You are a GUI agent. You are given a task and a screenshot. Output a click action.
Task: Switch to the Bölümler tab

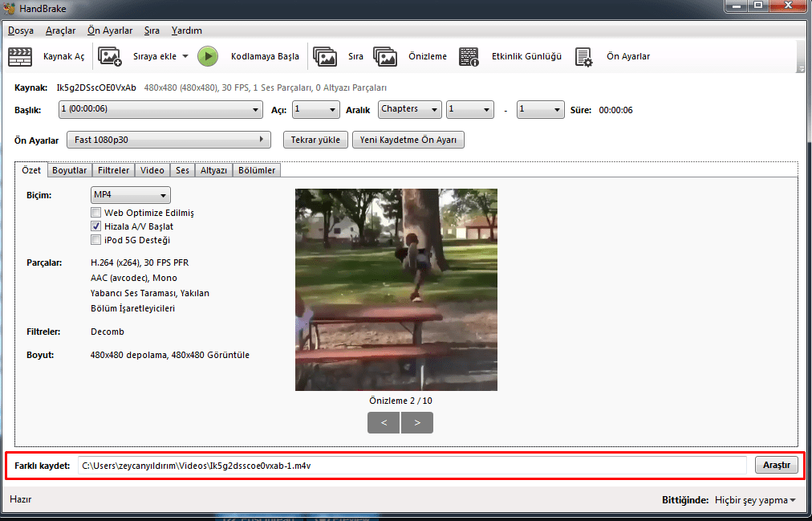point(257,170)
